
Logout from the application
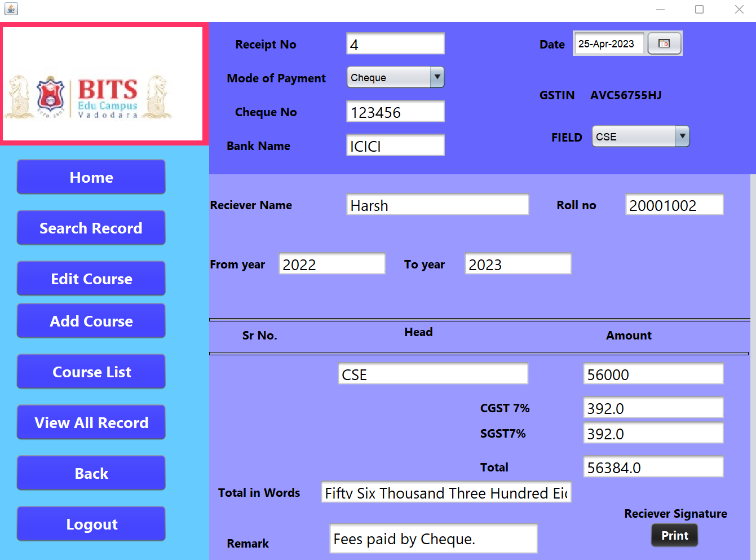(91, 523)
